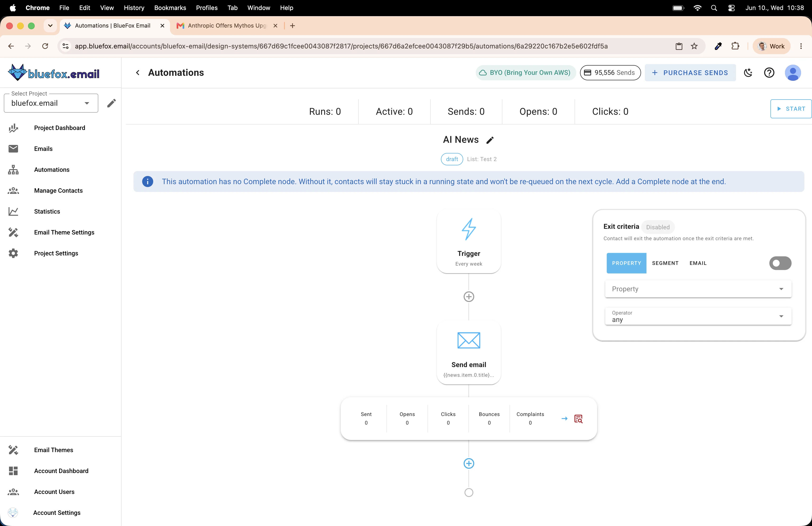Open the Send email envelope node
Screen dimensions: 812x526
(469, 352)
